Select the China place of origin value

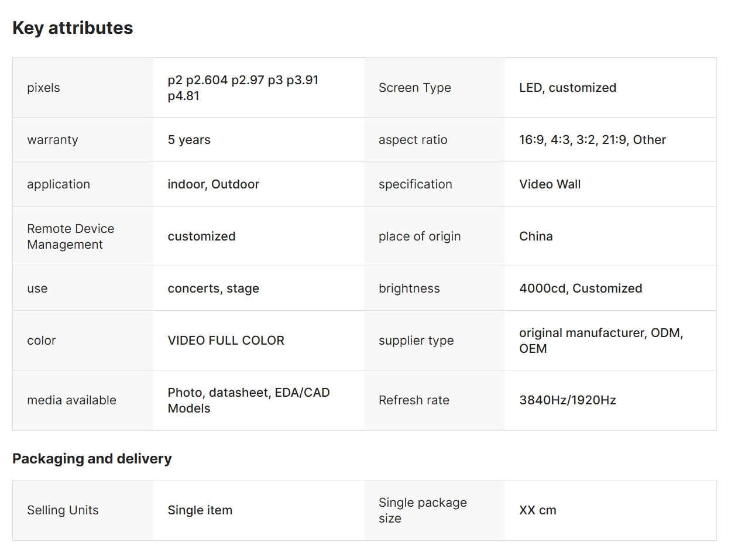coord(536,236)
